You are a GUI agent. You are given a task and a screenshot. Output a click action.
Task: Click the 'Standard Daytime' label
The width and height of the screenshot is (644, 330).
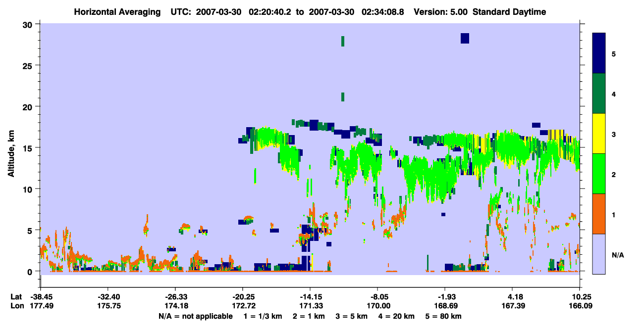coord(509,12)
